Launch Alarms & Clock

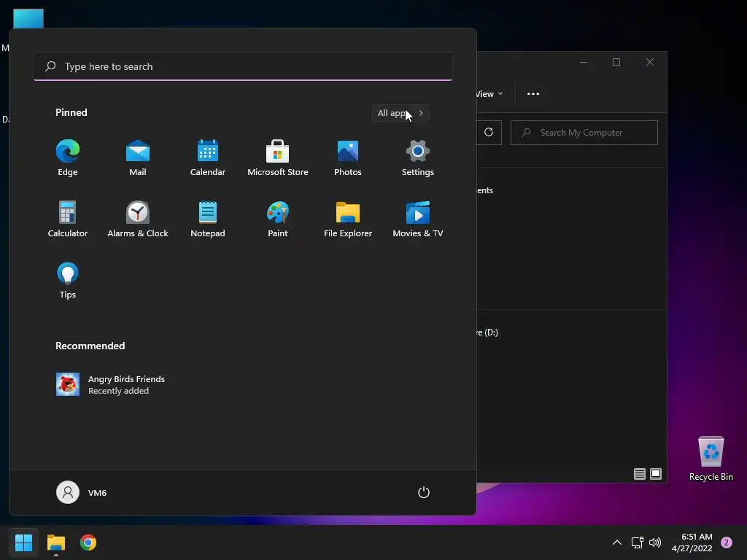pos(138,219)
